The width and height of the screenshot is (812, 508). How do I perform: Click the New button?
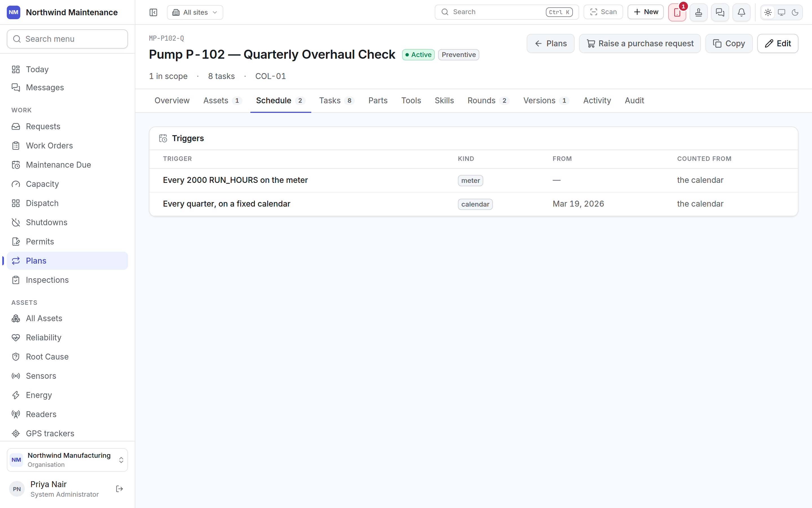click(646, 12)
